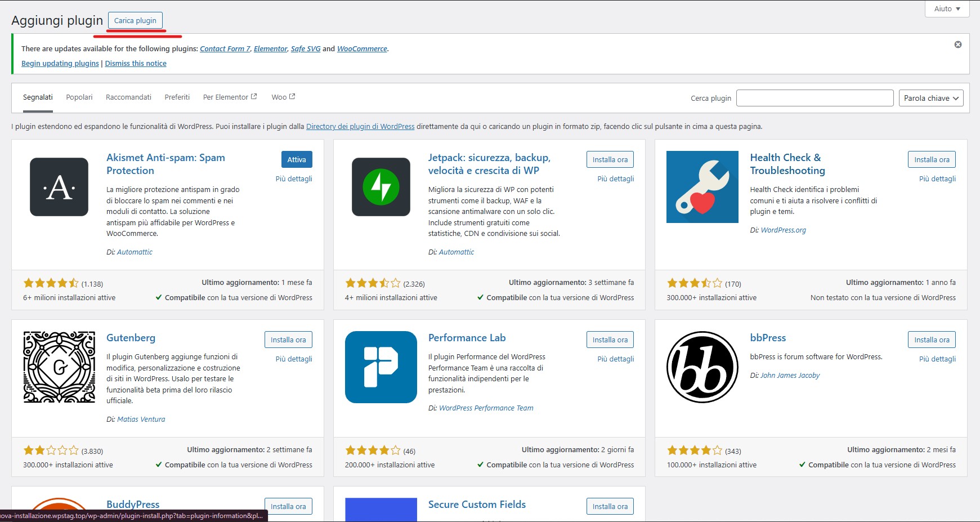
Task: Install the BuddyPress plugin
Action: 288,506
